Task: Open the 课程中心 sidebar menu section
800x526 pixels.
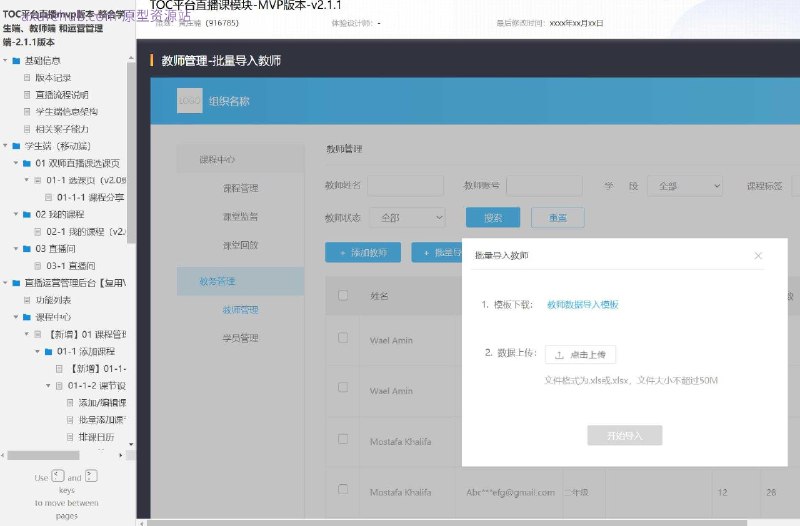Action: pos(240,160)
